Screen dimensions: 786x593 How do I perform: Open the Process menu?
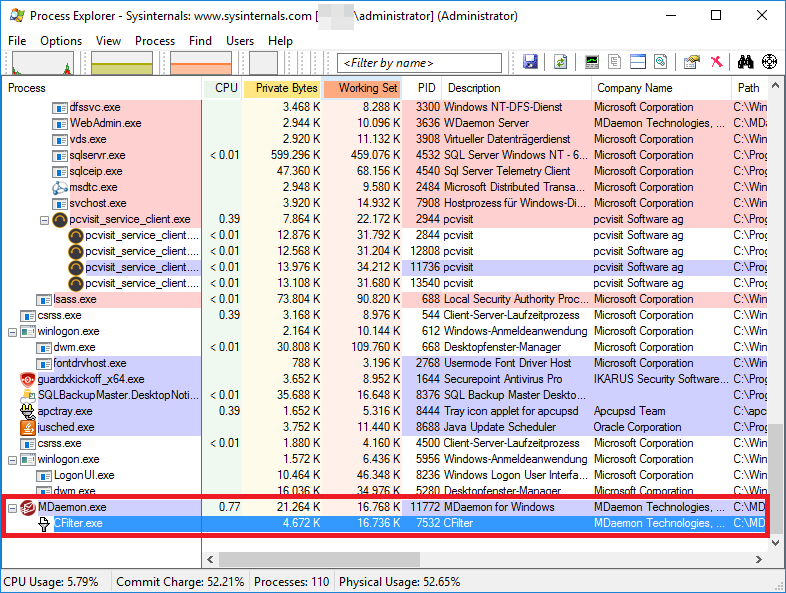(x=155, y=41)
